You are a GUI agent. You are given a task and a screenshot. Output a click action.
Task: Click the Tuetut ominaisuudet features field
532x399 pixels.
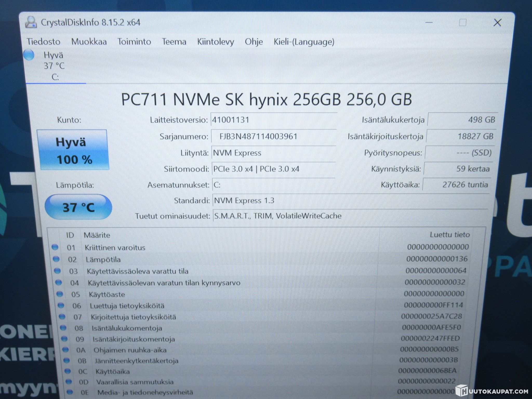tap(350, 216)
